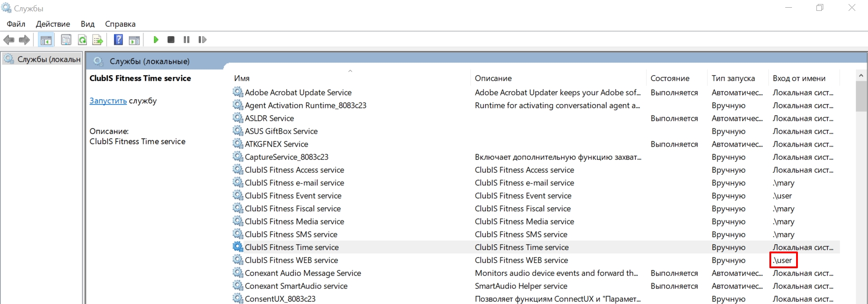Stop the service with the square icon
This screenshot has width=868, height=304.
coord(171,40)
